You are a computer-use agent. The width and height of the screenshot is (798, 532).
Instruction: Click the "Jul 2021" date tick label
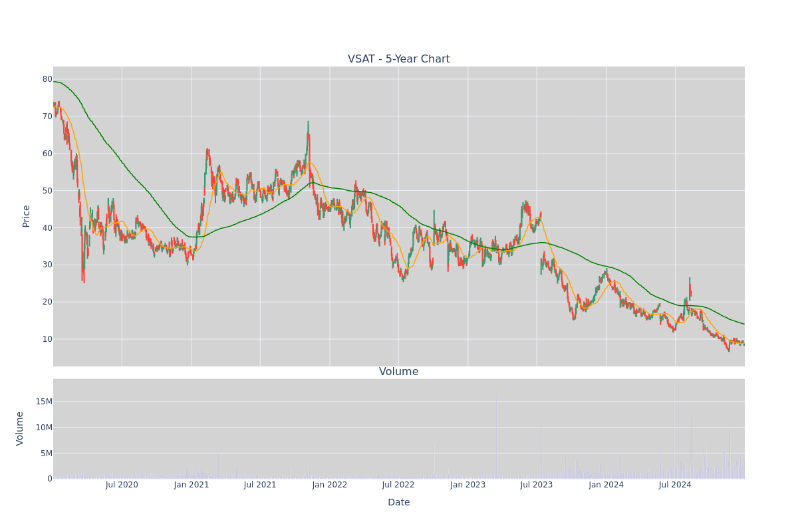(260, 485)
